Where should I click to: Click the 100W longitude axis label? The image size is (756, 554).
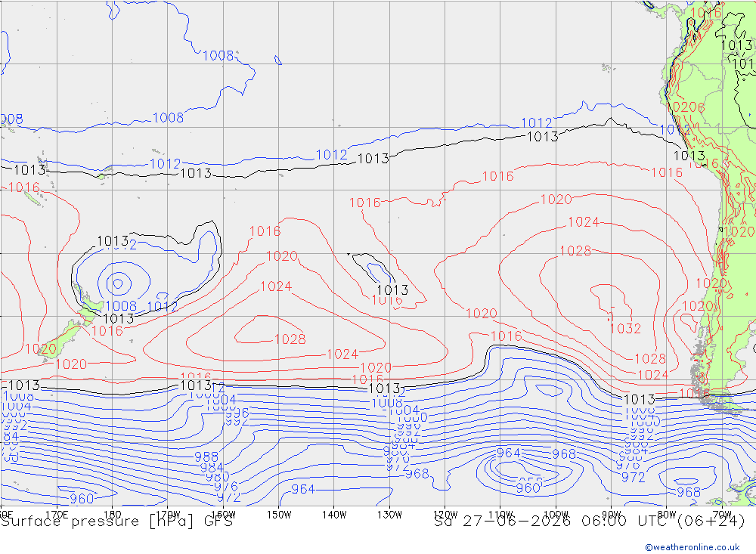click(x=556, y=515)
